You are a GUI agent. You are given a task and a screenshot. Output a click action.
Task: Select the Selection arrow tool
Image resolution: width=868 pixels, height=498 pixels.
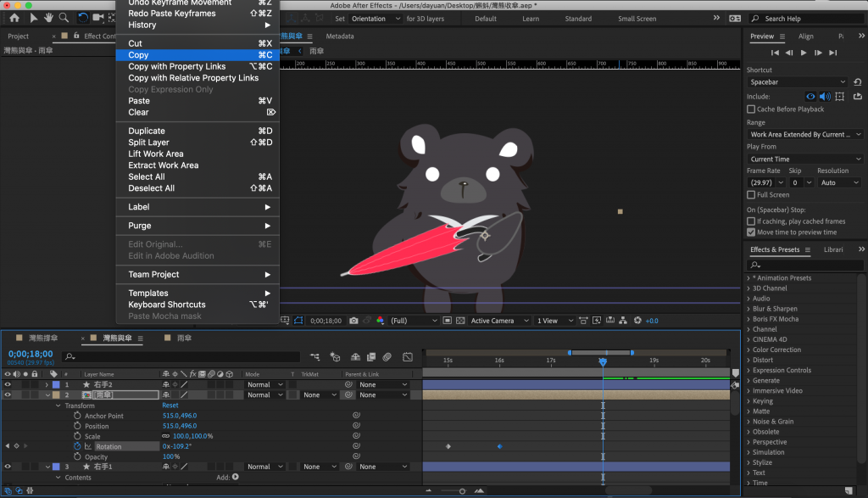[33, 18]
